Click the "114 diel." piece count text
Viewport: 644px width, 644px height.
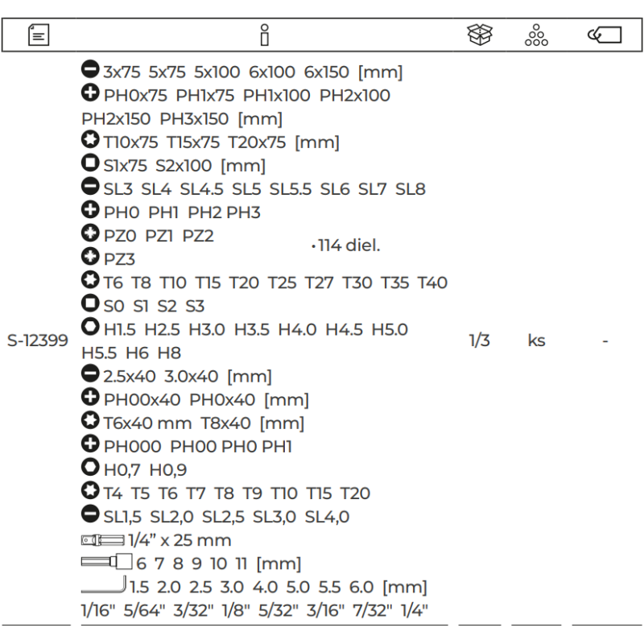(x=345, y=246)
